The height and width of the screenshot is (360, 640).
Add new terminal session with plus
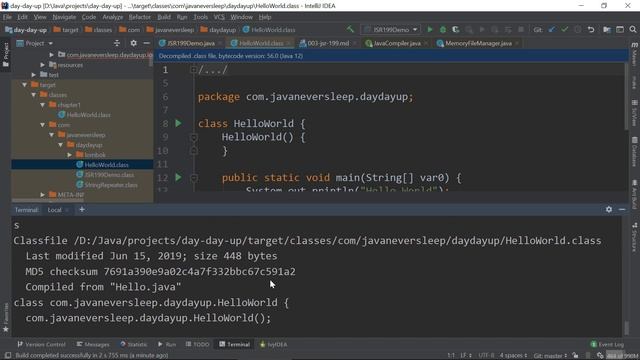[82, 209]
